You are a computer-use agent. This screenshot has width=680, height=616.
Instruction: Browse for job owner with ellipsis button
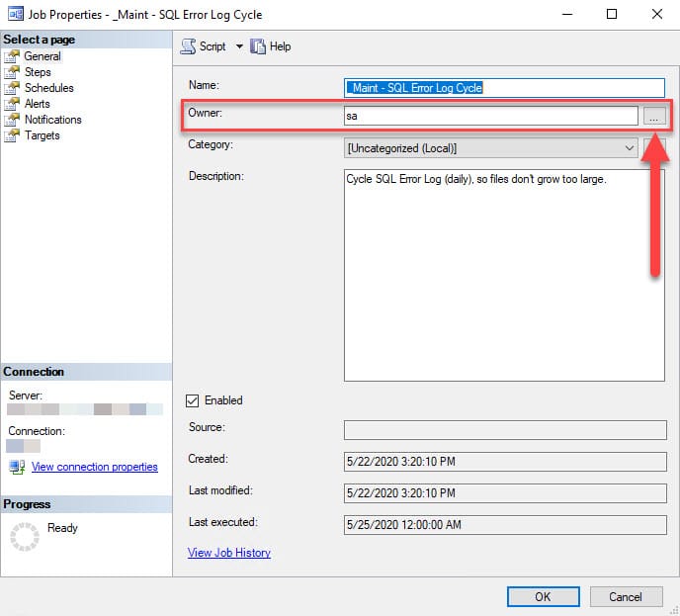click(x=654, y=117)
